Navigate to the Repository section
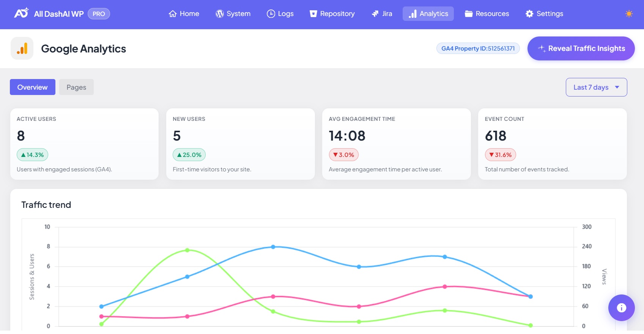The height and width of the screenshot is (334, 644). (x=332, y=14)
